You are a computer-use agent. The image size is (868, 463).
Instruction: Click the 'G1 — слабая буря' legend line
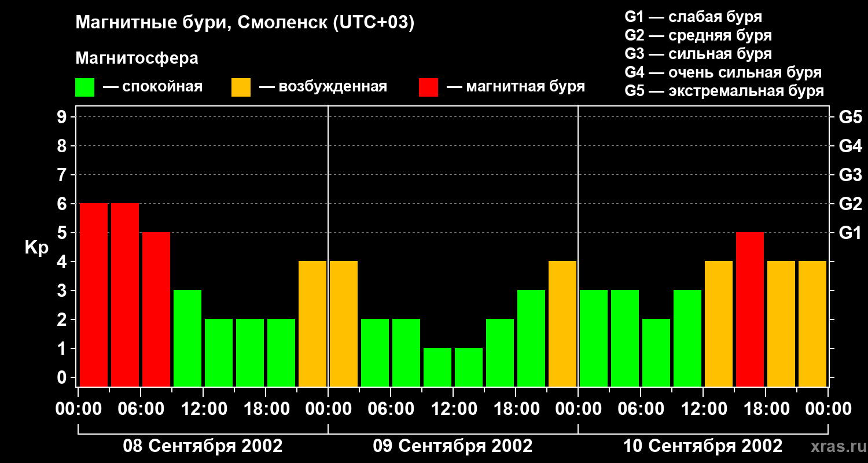[693, 17]
